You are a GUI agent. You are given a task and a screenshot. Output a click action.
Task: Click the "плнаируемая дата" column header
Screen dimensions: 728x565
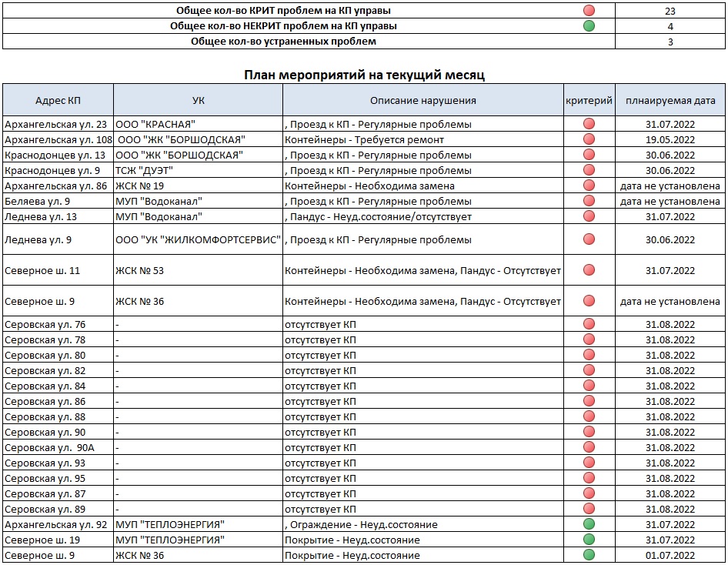click(x=670, y=100)
